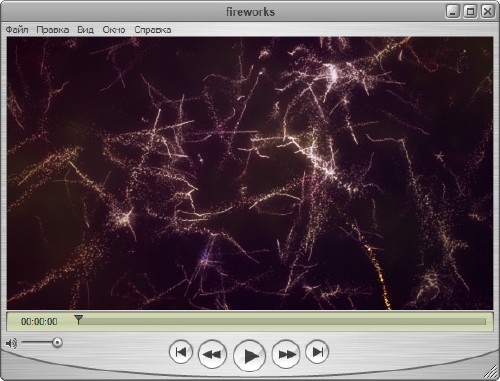Click the middle of the timeline track
This screenshot has width=500, height=381.
pyautogui.click(x=282, y=321)
